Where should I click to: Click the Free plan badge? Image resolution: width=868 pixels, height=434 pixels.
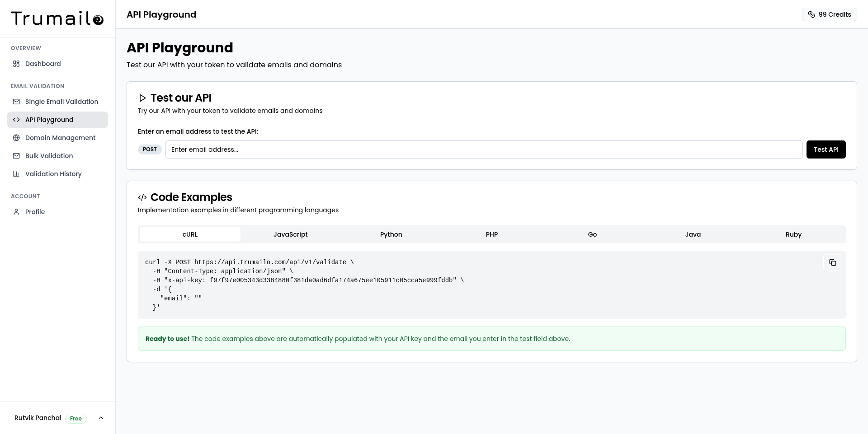click(x=76, y=419)
